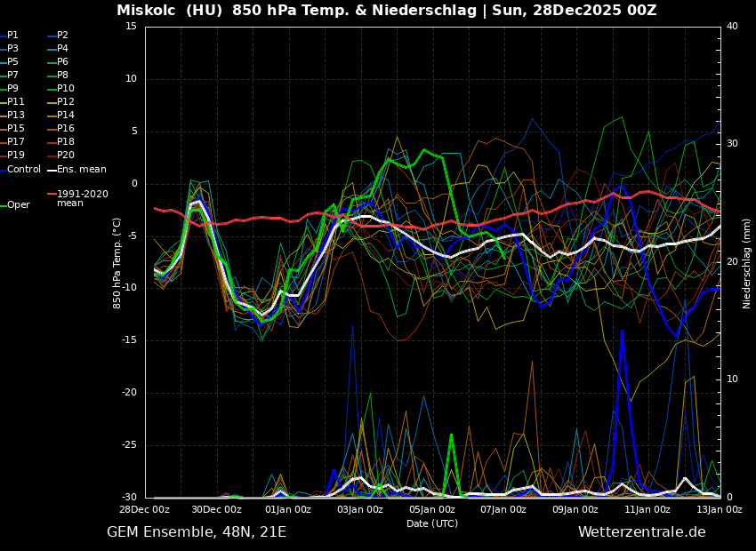The width and height of the screenshot is (756, 551).
Task: Click the Date (UTC) axis label
Action: (x=432, y=523)
